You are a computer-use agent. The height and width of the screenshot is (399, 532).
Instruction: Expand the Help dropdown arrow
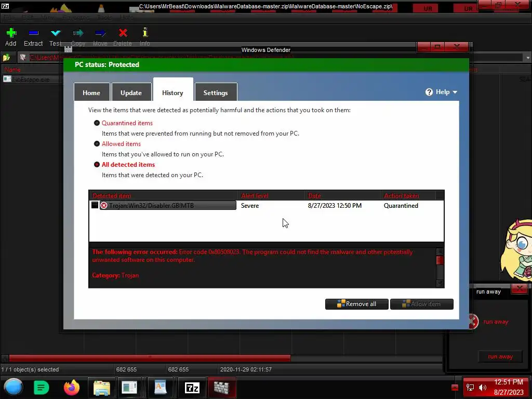click(x=455, y=92)
